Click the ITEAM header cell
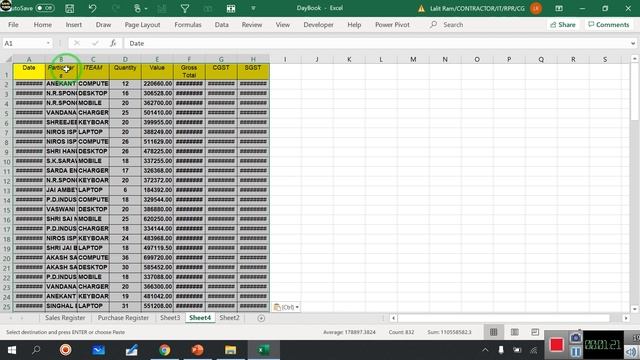This screenshot has width=640, height=360. [93, 71]
